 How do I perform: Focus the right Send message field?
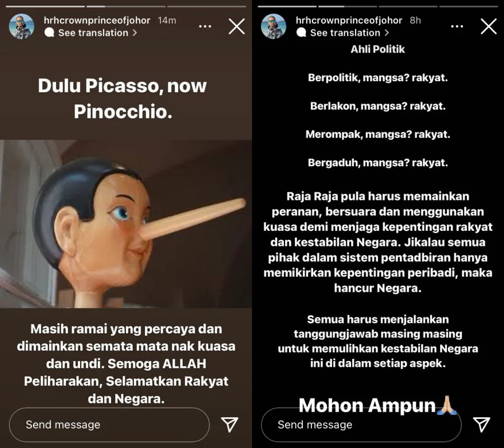pos(361,425)
